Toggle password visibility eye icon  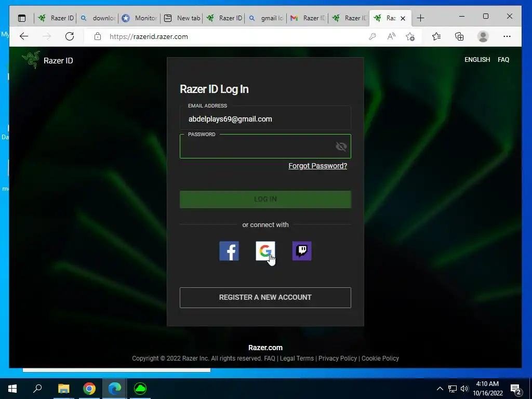341,147
